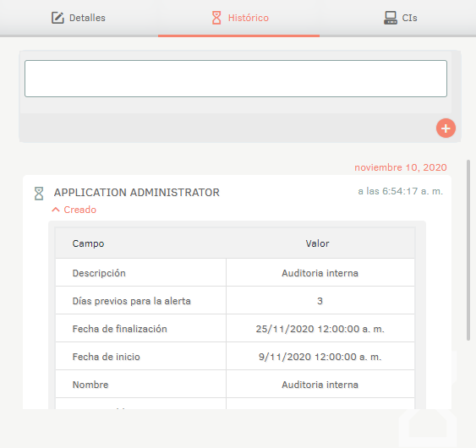Switch to the Histórico tab
This screenshot has width=476, height=448.
[240, 18]
